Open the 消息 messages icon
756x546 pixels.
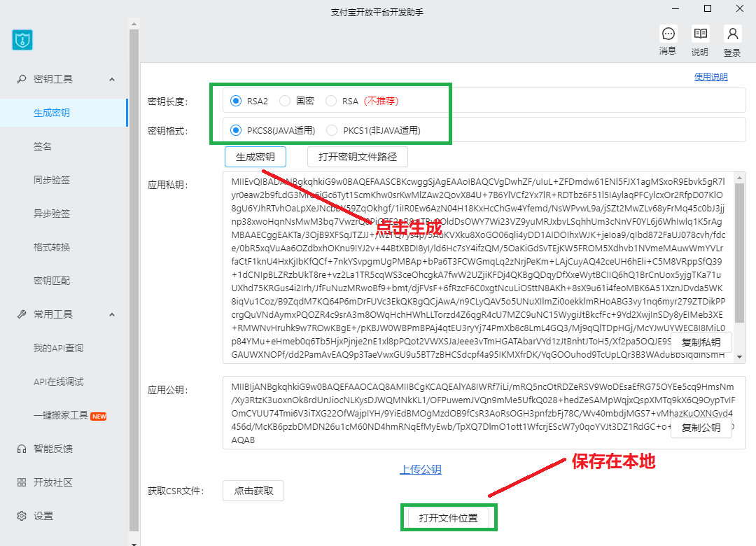coord(668,34)
